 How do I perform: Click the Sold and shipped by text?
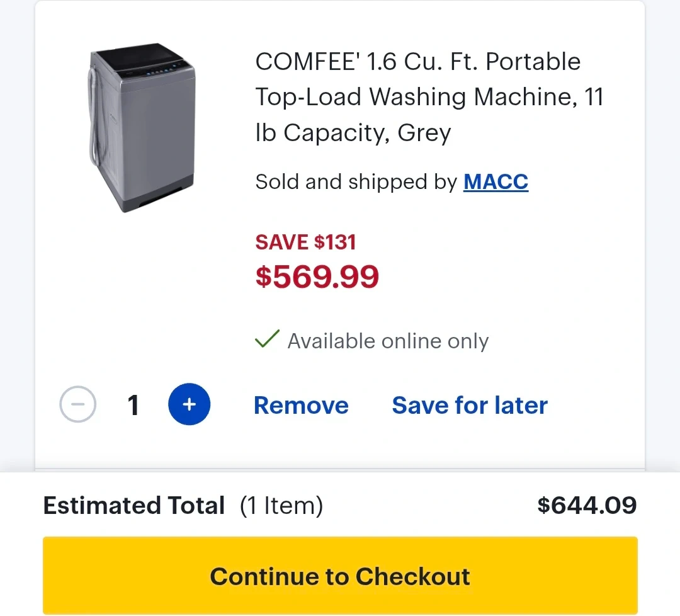pos(356,182)
